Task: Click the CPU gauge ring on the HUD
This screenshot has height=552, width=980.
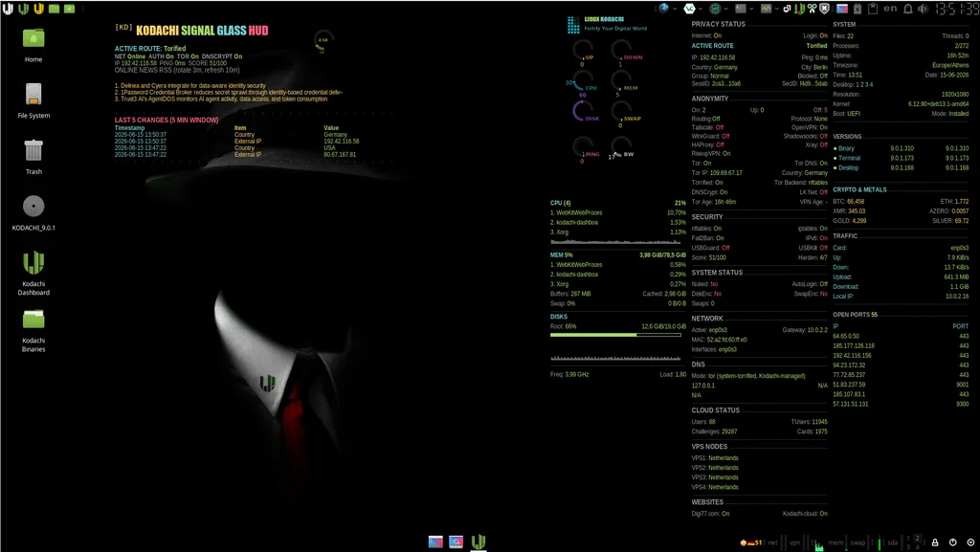Action: pos(583,81)
